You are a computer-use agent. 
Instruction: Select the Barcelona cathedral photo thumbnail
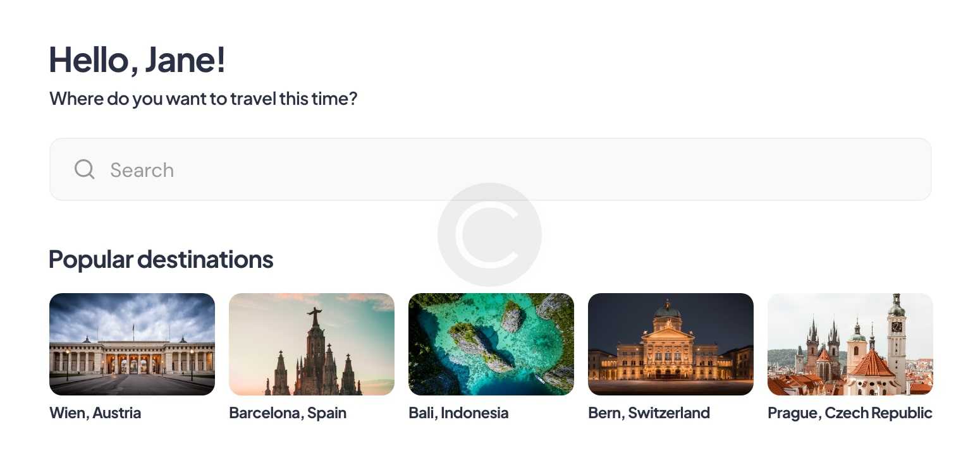click(312, 344)
